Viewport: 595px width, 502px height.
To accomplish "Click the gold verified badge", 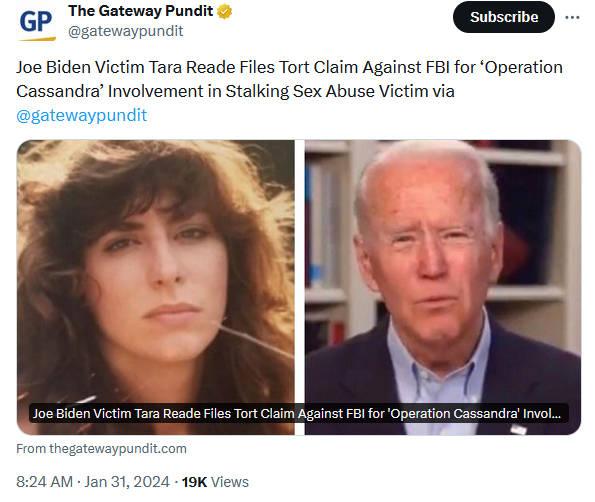I will [225, 11].
